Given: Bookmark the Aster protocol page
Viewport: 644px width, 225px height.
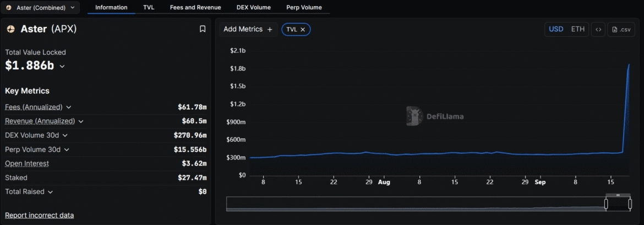Looking at the screenshot, I should point(203,29).
